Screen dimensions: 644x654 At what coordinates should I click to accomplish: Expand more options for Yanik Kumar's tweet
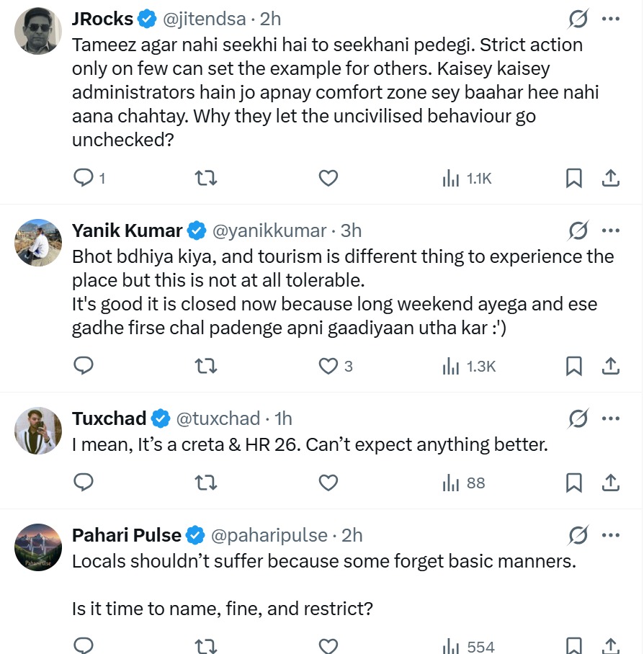coord(610,230)
